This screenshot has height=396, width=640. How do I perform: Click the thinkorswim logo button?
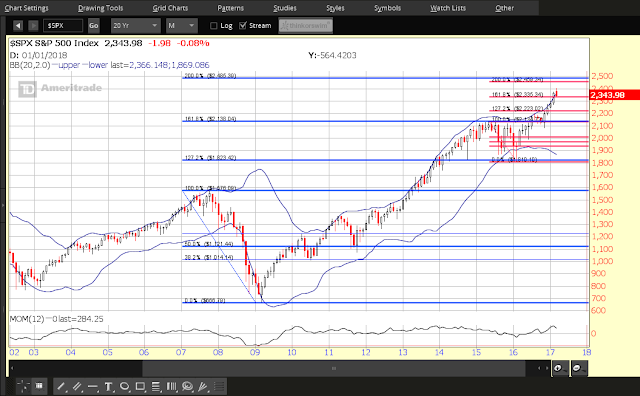(x=306, y=26)
